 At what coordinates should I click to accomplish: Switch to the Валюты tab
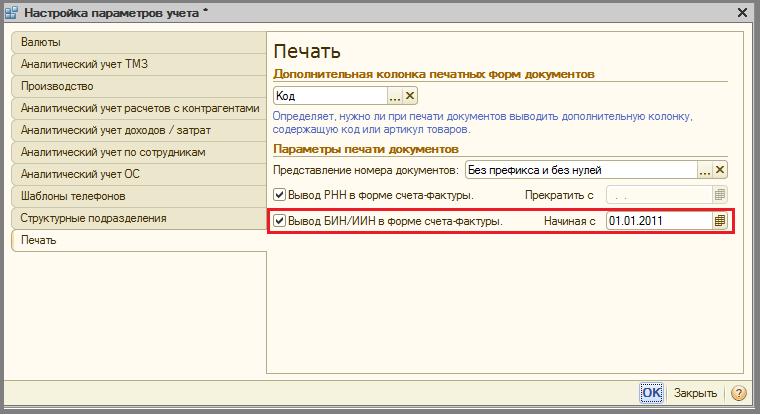pos(40,42)
